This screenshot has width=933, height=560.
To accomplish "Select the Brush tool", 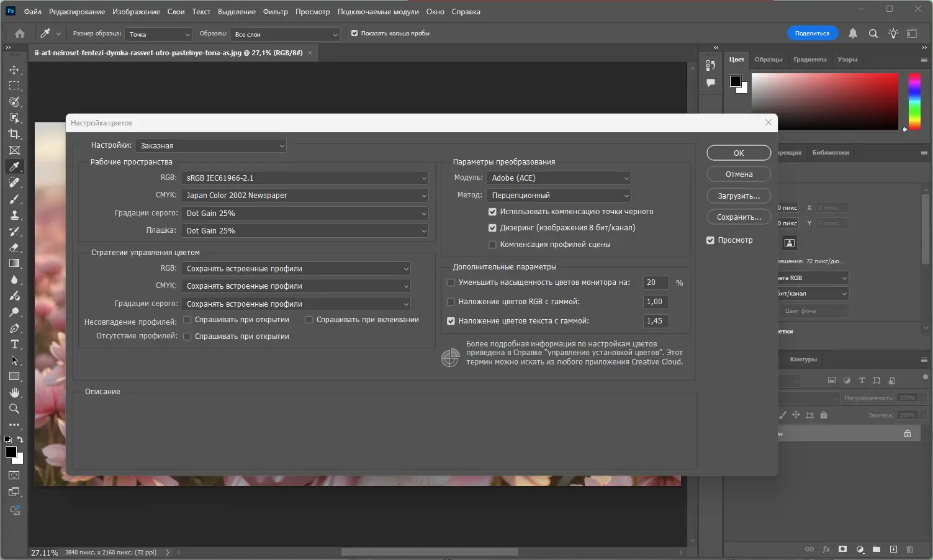I will coord(15,199).
